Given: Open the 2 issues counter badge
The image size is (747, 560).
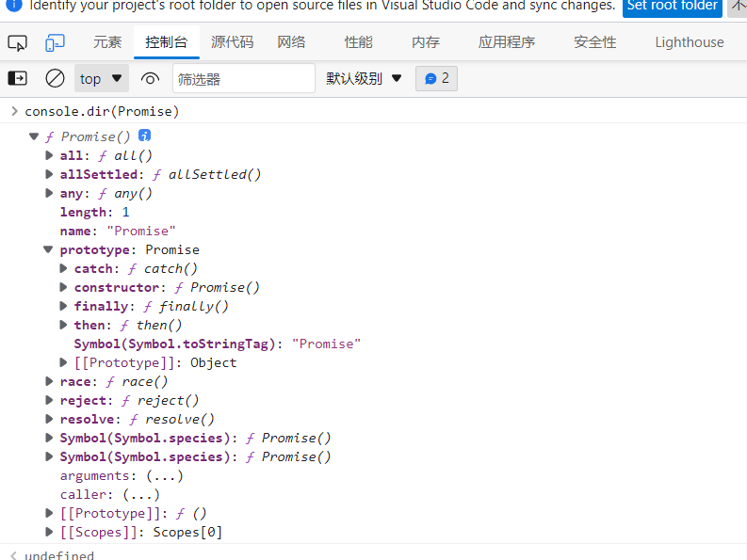Looking at the screenshot, I should pos(436,78).
